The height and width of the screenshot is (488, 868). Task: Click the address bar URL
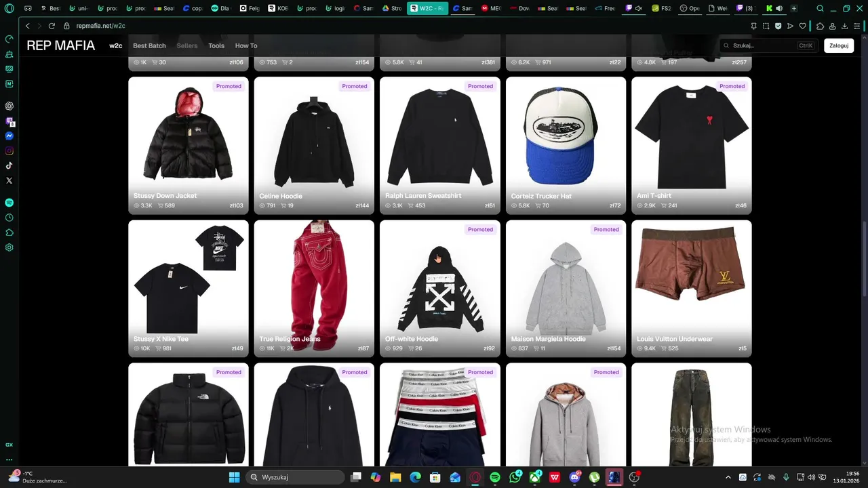point(101,26)
